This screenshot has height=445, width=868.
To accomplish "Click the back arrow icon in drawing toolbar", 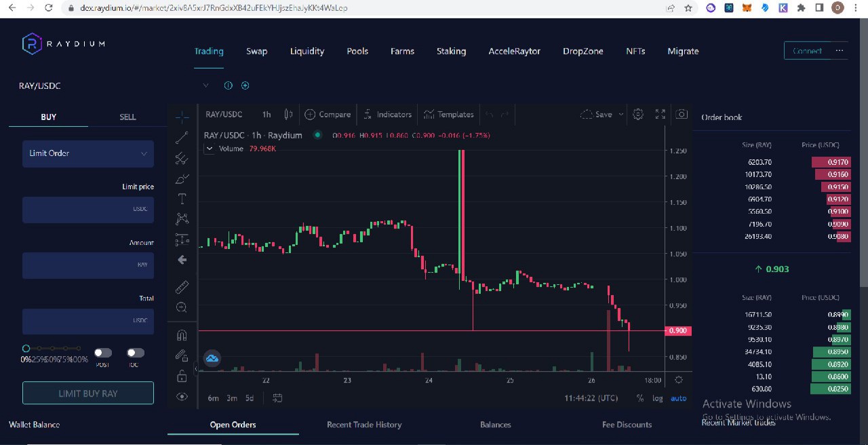I will pos(182,260).
